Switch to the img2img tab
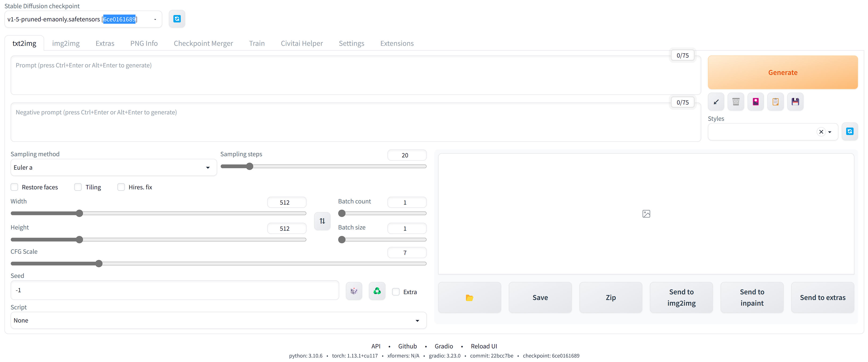This screenshot has height=362, width=868. pos(66,43)
